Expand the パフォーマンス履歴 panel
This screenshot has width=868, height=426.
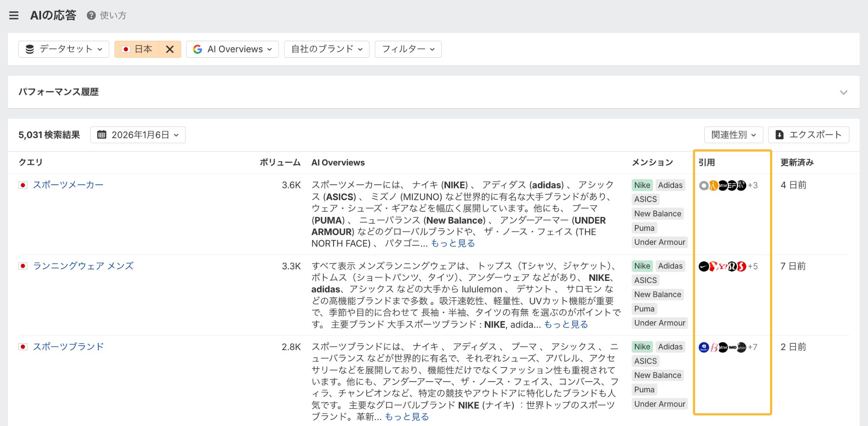coord(843,92)
